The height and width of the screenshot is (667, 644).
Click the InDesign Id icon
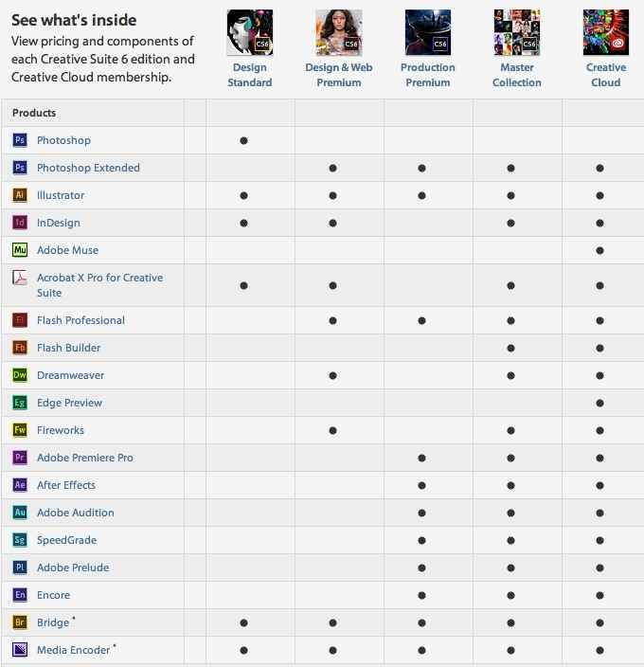point(20,223)
